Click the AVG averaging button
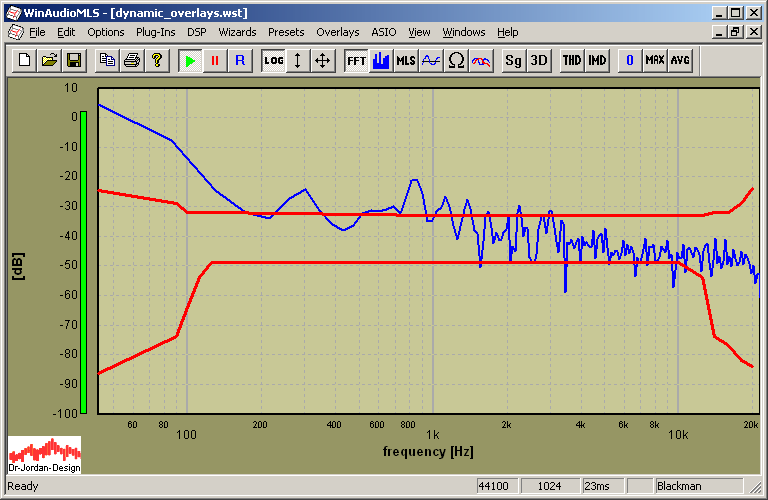The image size is (768, 500). (680, 60)
